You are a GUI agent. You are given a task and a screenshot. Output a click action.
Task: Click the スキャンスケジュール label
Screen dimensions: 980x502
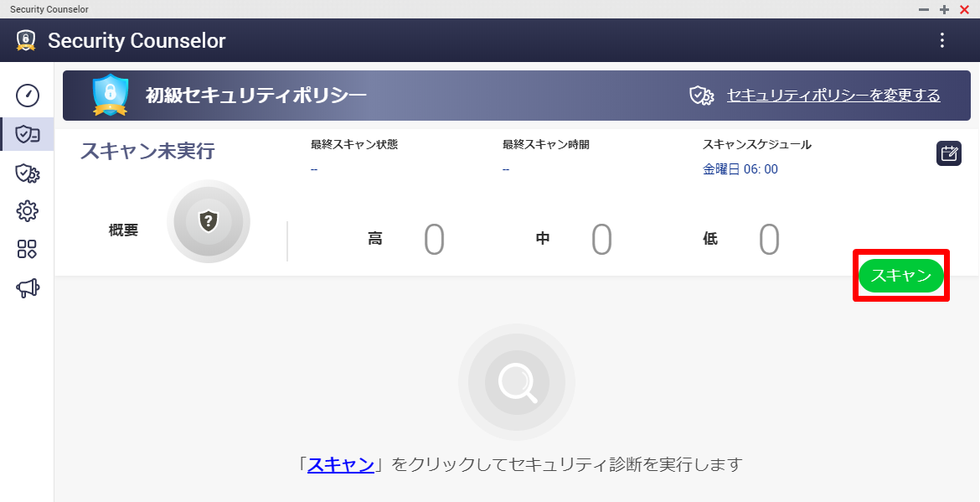pyautogui.click(x=757, y=144)
